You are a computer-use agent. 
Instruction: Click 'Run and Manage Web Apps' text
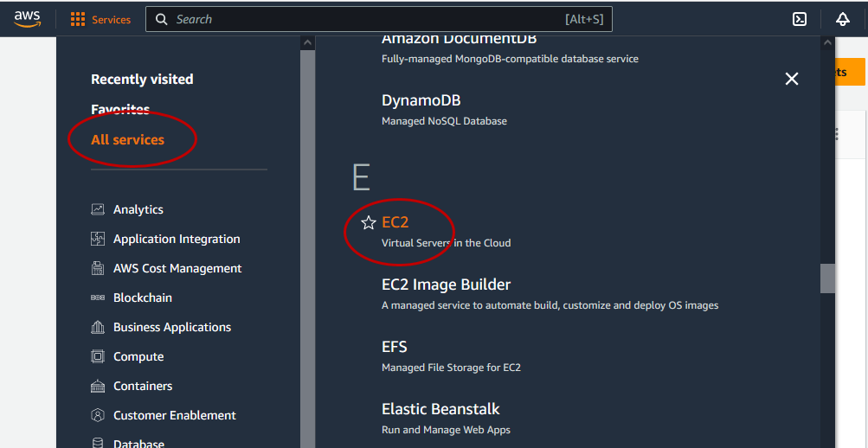(x=447, y=430)
